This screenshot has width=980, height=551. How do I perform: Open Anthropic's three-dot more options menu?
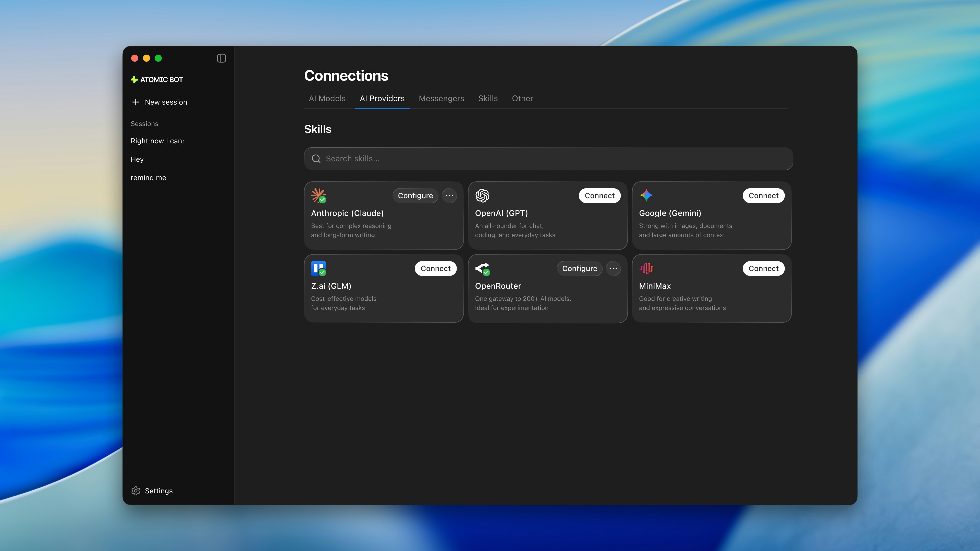449,195
